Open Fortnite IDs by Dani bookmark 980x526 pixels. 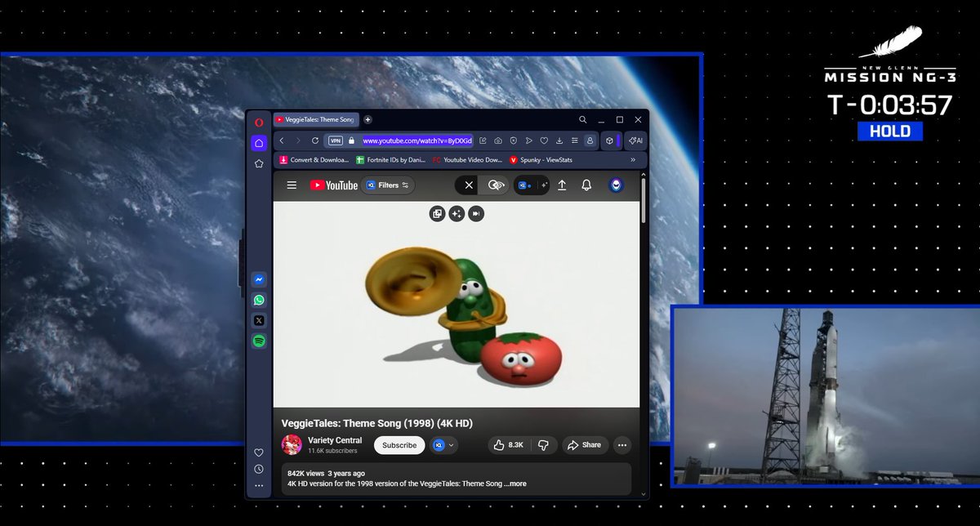390,160
